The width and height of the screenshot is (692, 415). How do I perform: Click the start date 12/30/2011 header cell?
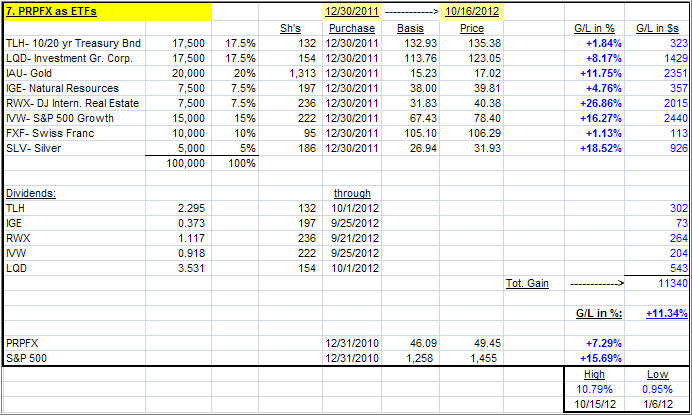352,11
